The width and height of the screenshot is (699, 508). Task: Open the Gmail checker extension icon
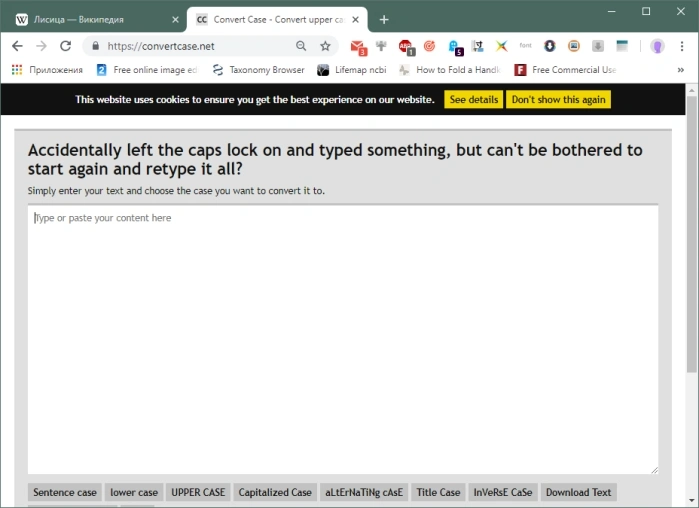tap(358, 47)
